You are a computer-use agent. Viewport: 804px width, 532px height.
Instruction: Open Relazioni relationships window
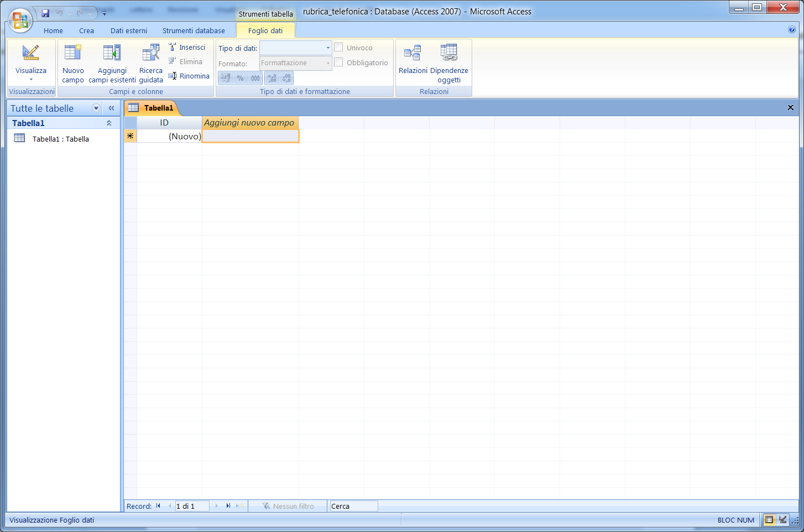[413, 59]
